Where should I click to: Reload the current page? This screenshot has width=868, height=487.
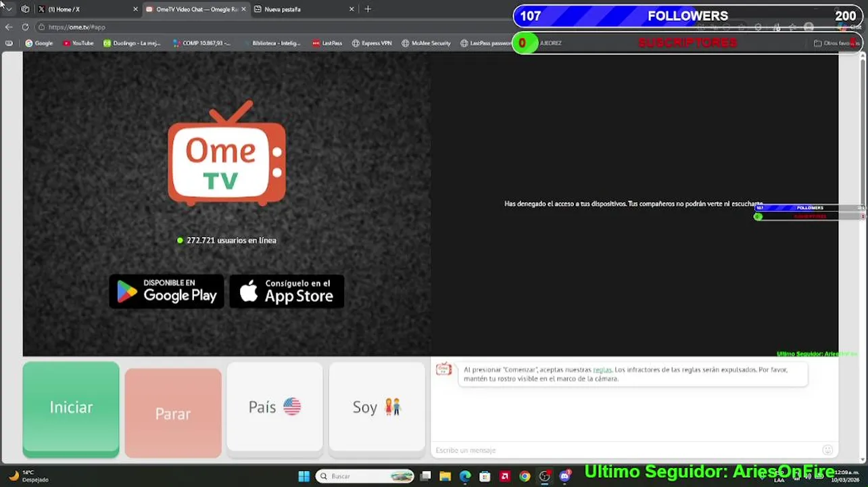pyautogui.click(x=25, y=27)
